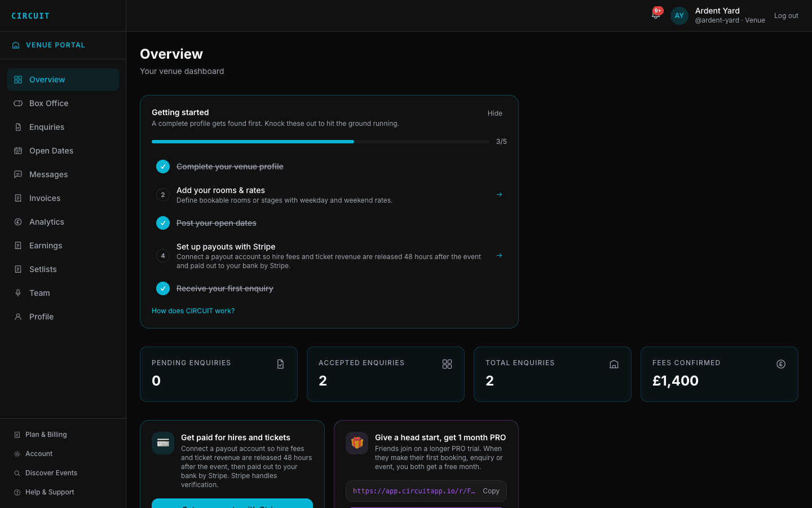
Task: Click the Total Enquiries venue icon
Action: 614,364
